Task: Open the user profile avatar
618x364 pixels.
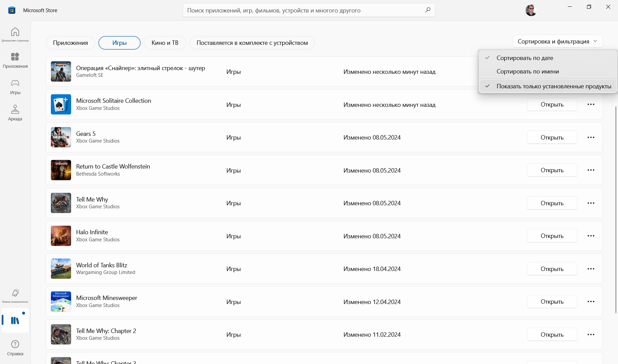Action: tap(531, 10)
